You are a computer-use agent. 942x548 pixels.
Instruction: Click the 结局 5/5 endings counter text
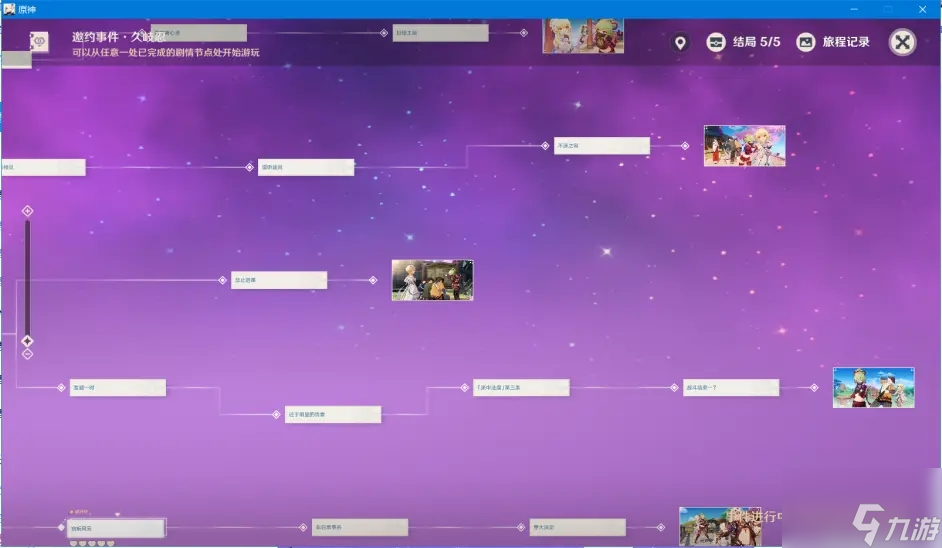(757, 42)
